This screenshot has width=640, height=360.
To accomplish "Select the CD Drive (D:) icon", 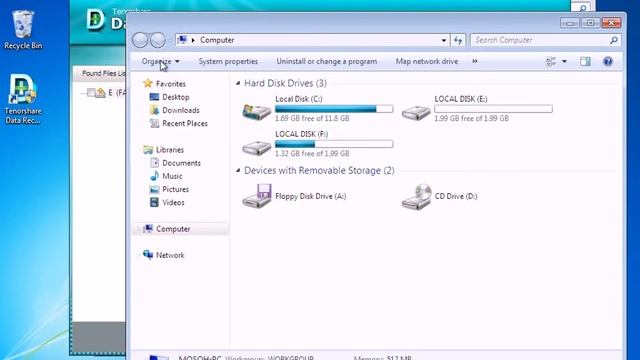I will coord(417,196).
